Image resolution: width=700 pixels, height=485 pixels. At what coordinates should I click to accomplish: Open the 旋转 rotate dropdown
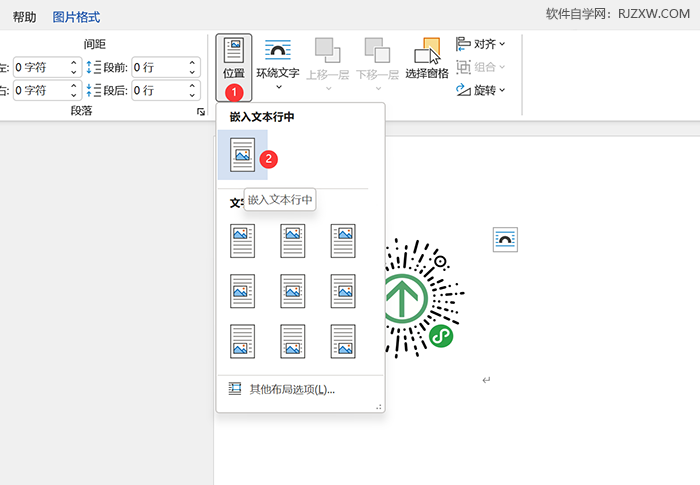click(481, 90)
